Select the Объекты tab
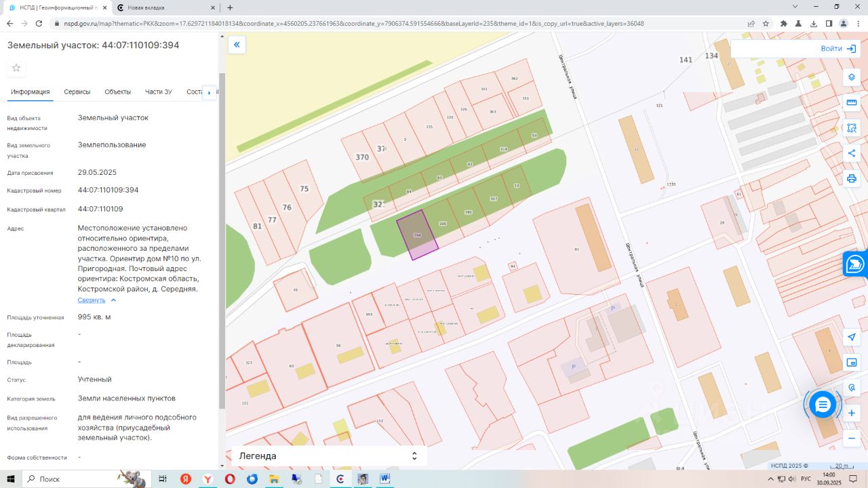The height and width of the screenshot is (488, 868). [x=118, y=92]
